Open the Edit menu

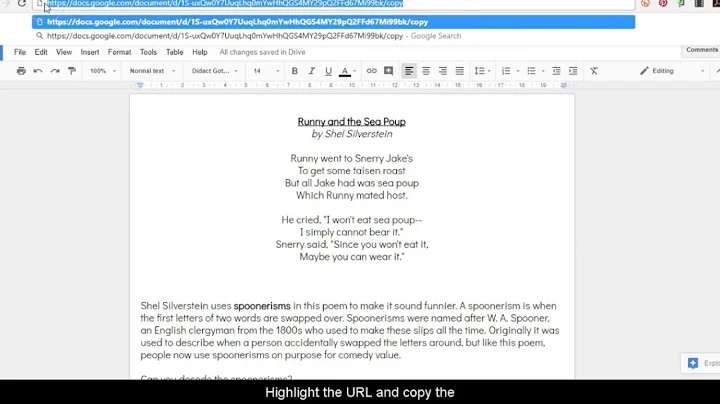point(41,52)
